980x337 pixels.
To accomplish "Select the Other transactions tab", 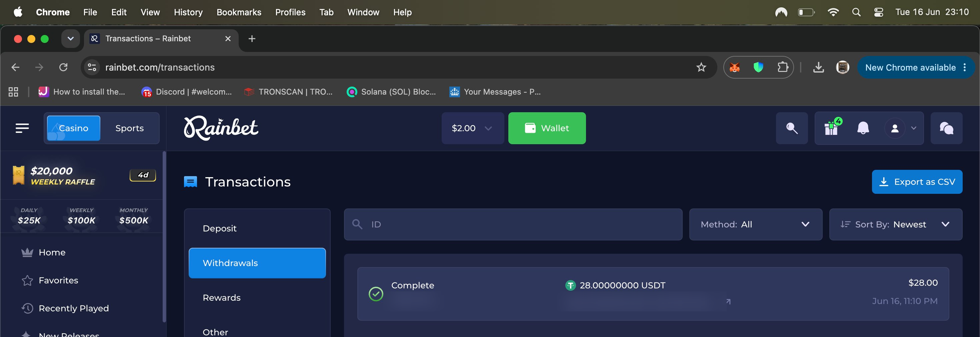I will (x=257, y=332).
